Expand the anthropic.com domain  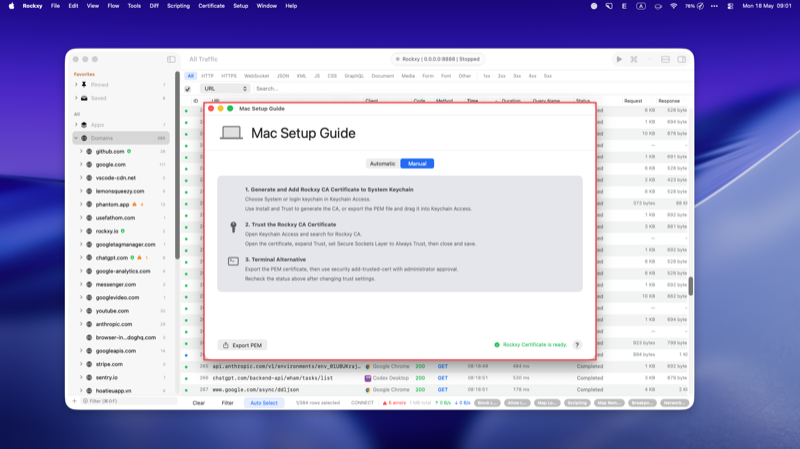81,324
